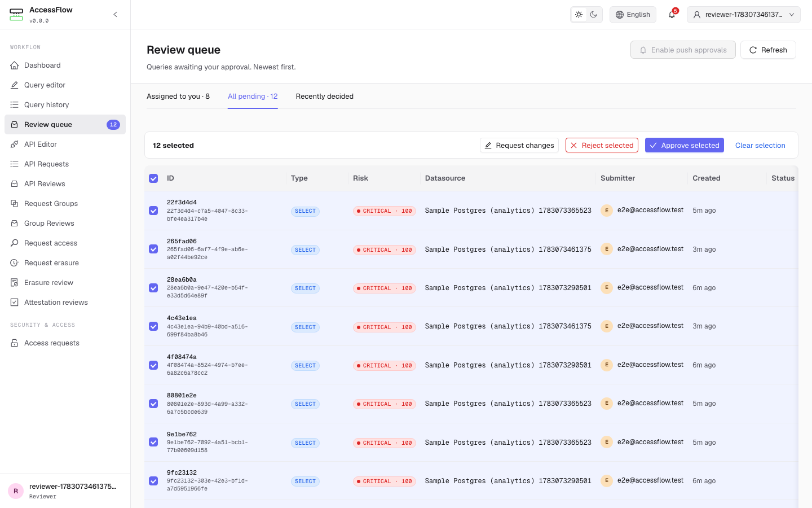This screenshot has height=508, width=812.
Task: Open Group Reviews page
Action: pyautogui.click(x=65, y=224)
